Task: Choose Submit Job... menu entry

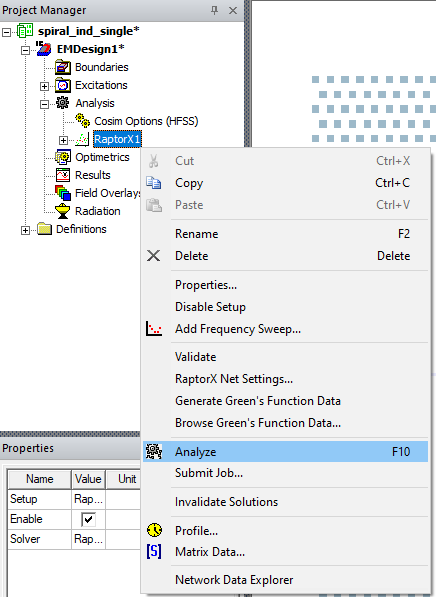Action: coord(286,473)
